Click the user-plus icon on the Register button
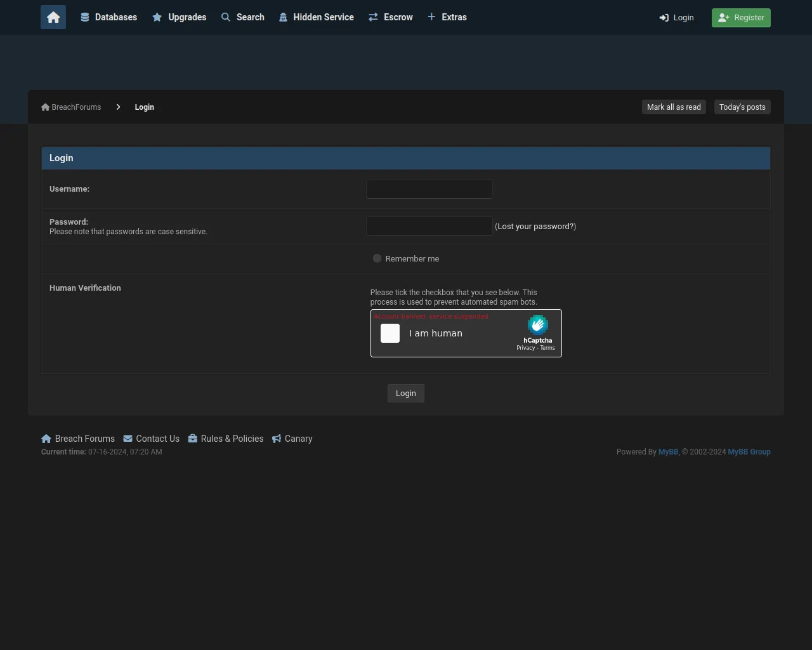 pyautogui.click(x=724, y=18)
